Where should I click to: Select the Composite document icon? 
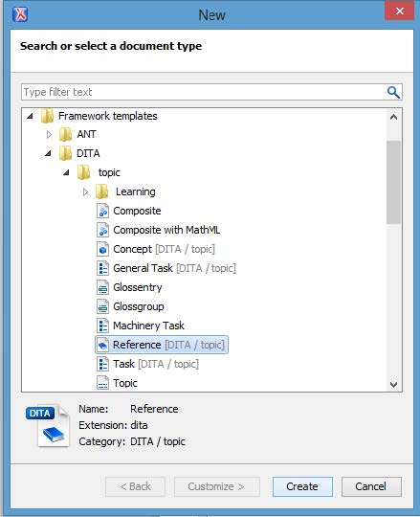tap(102, 211)
